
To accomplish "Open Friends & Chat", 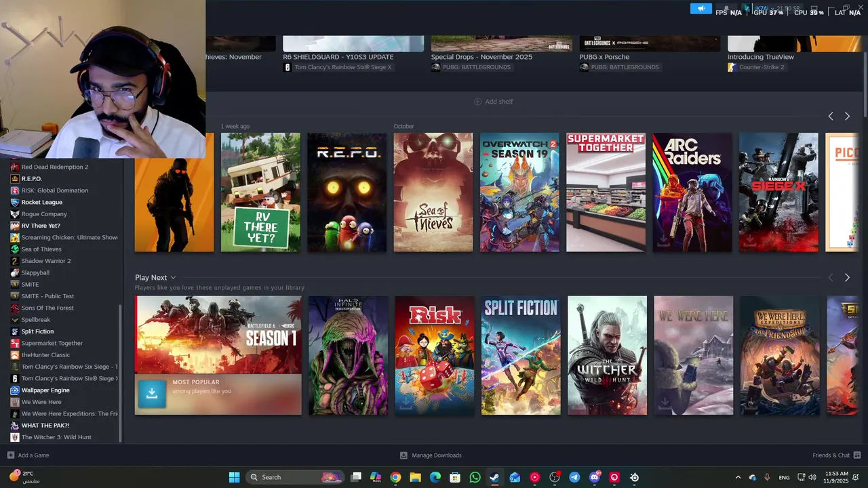I will coord(837,455).
